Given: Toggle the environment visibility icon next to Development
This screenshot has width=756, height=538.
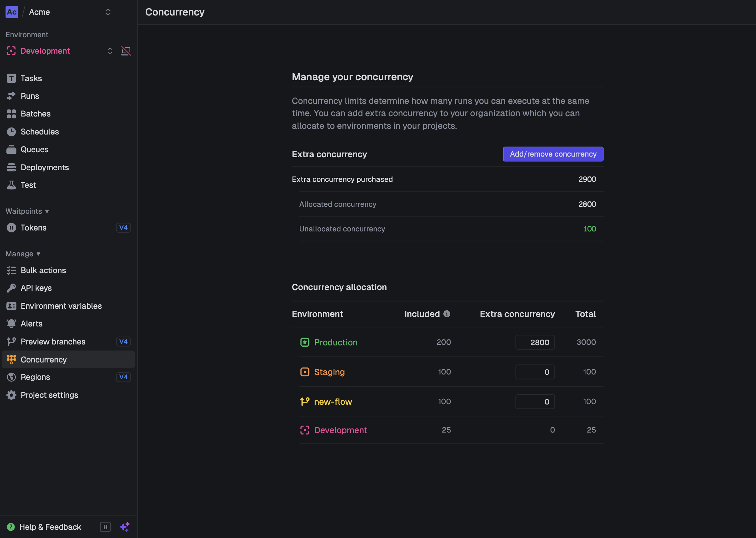Looking at the screenshot, I should tap(126, 51).
